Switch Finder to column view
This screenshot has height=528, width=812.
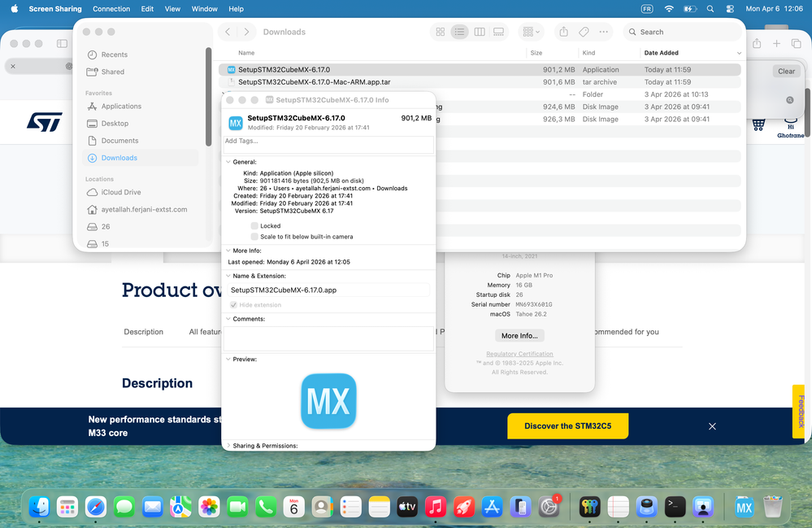coord(480,32)
